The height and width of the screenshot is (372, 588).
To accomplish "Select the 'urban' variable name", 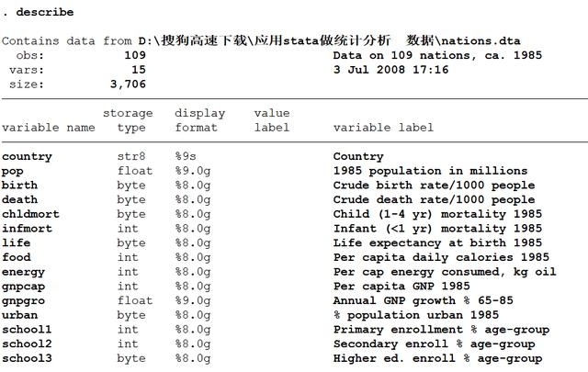I will 19,315.
